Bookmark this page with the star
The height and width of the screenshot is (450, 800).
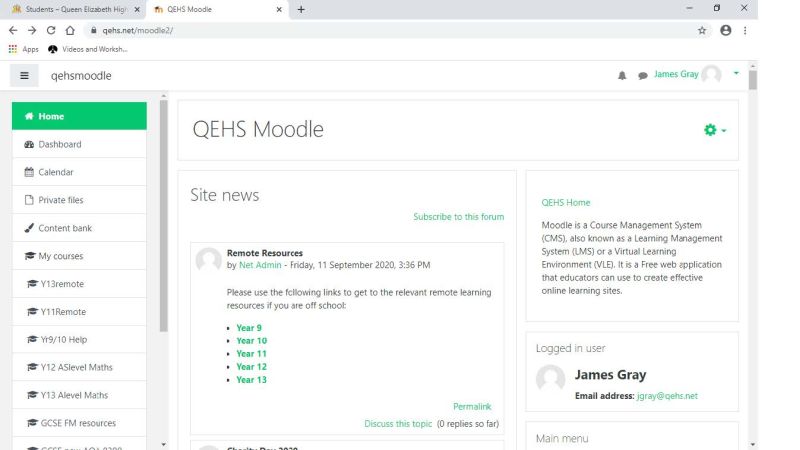pos(702,31)
